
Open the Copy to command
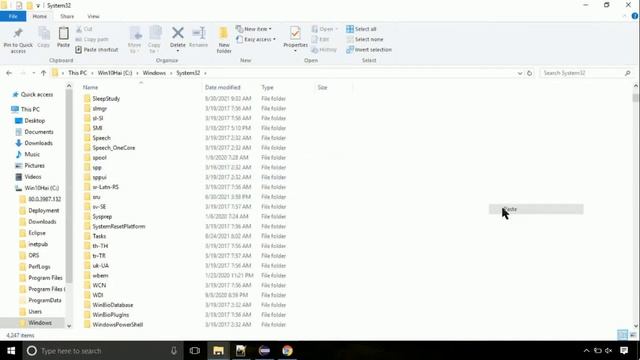pos(154,40)
